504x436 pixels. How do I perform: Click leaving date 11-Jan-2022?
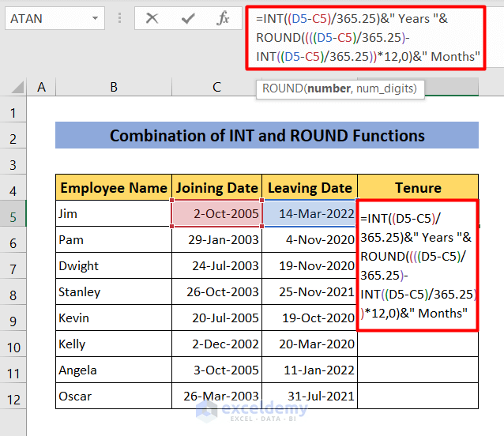coord(310,370)
